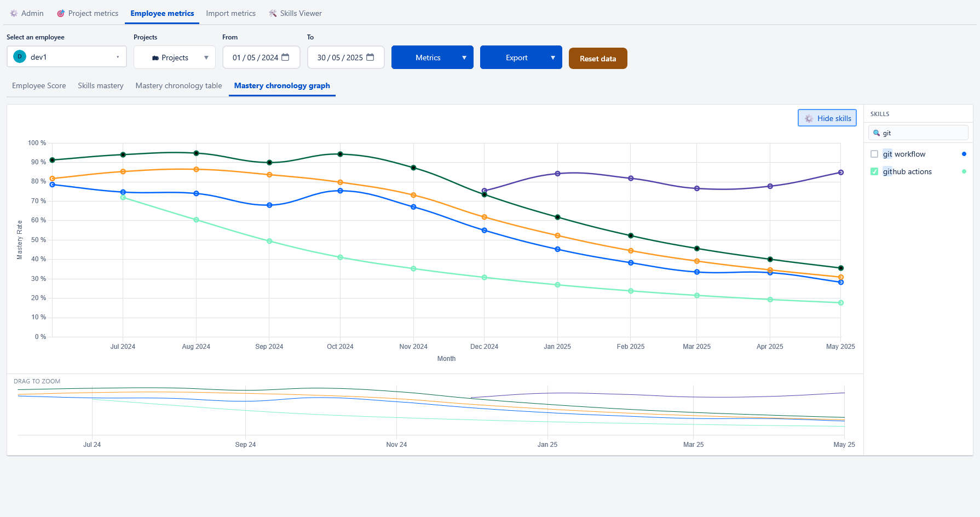Click the Projects briefcase icon
This screenshot has width=980, height=517.
click(155, 58)
